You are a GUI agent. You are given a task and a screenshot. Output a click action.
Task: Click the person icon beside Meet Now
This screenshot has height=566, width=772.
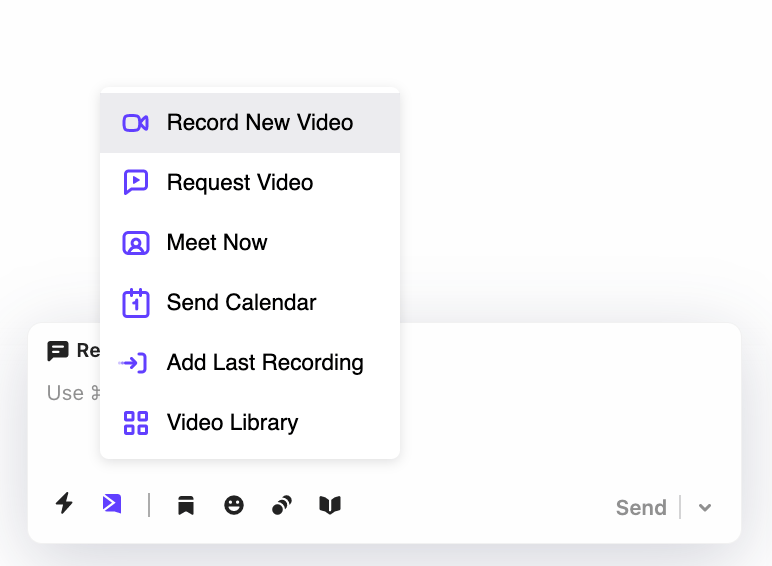(x=135, y=243)
